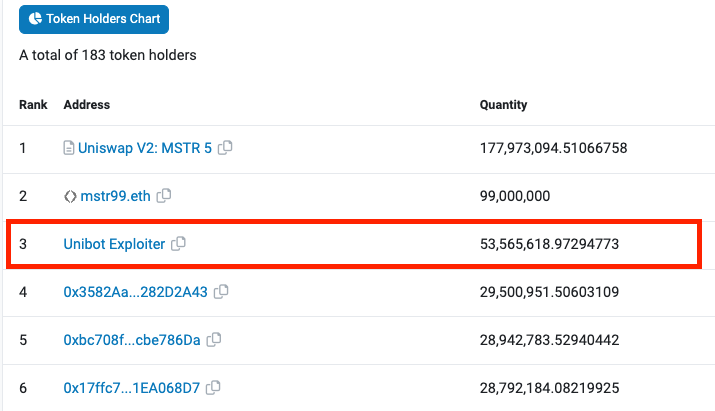The height and width of the screenshot is (411, 715).
Task: Copy the Uniswap V2: MSTR 5 address
Action: coord(225,148)
